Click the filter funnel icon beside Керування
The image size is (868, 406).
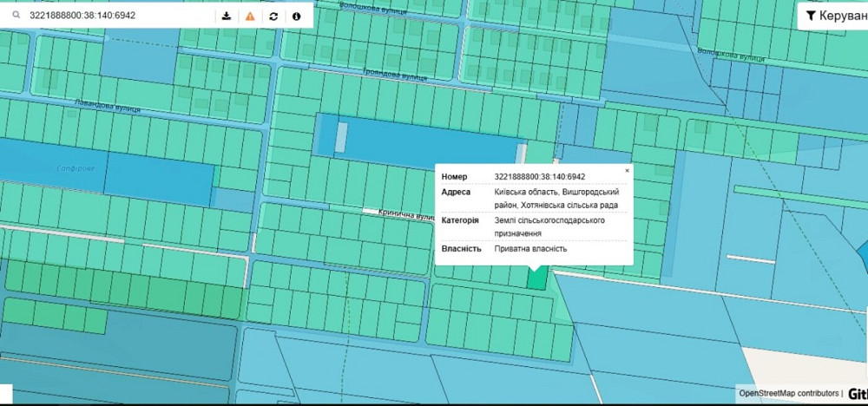click(x=809, y=16)
